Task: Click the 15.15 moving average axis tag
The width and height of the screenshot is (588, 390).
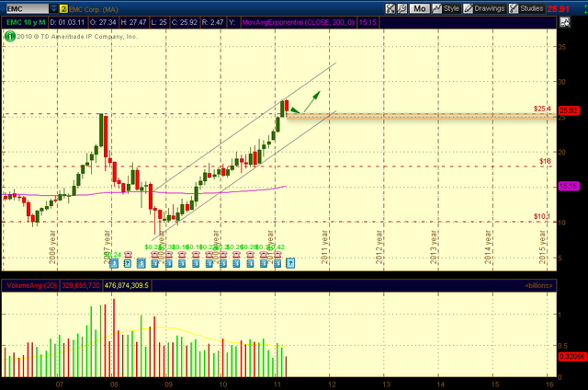Action: click(568, 187)
